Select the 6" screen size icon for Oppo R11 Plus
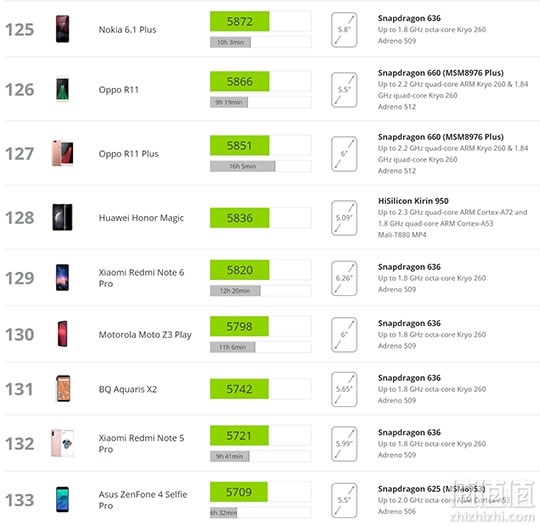This screenshot has width=540, height=527. pos(344,154)
